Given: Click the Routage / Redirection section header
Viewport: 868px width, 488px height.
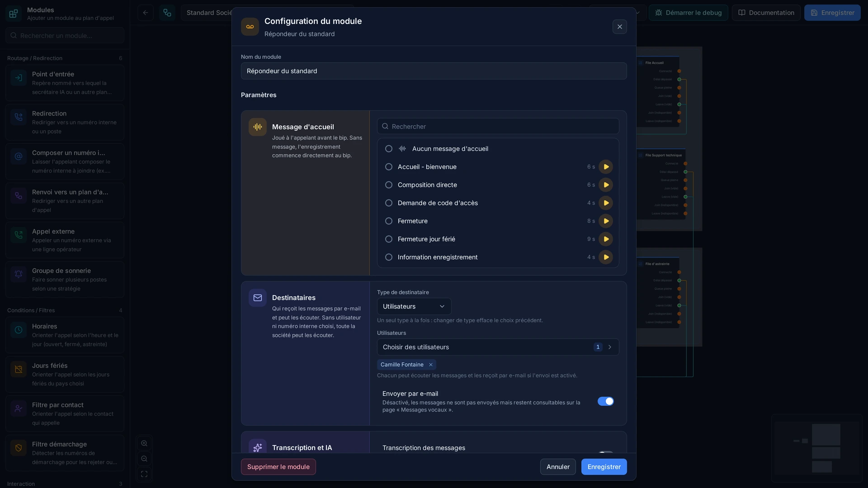Looking at the screenshot, I should (65, 58).
